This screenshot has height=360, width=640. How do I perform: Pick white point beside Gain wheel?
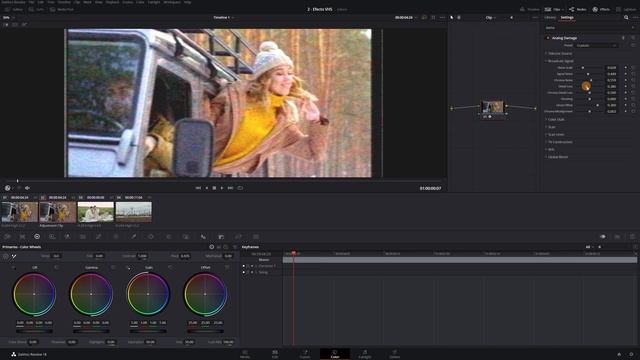pyautogui.click(x=128, y=268)
